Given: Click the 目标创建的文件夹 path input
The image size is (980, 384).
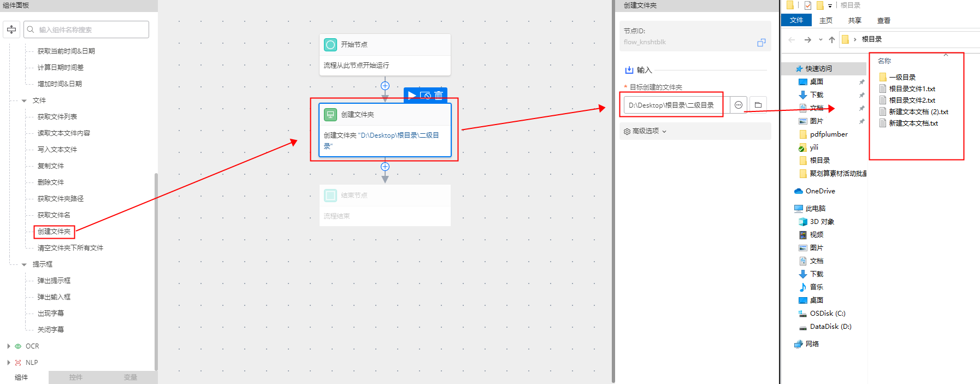Looking at the screenshot, I should pyautogui.click(x=677, y=105).
